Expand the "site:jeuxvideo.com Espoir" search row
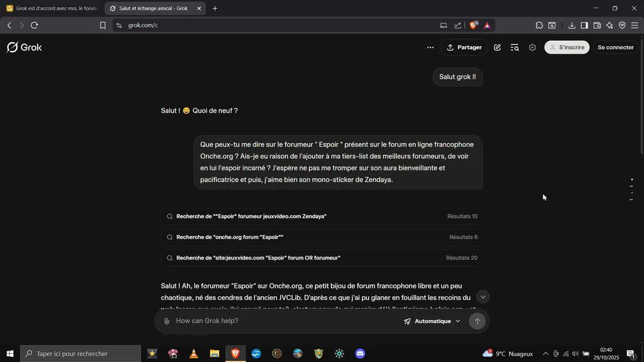The height and width of the screenshot is (362, 644). [x=322, y=258]
